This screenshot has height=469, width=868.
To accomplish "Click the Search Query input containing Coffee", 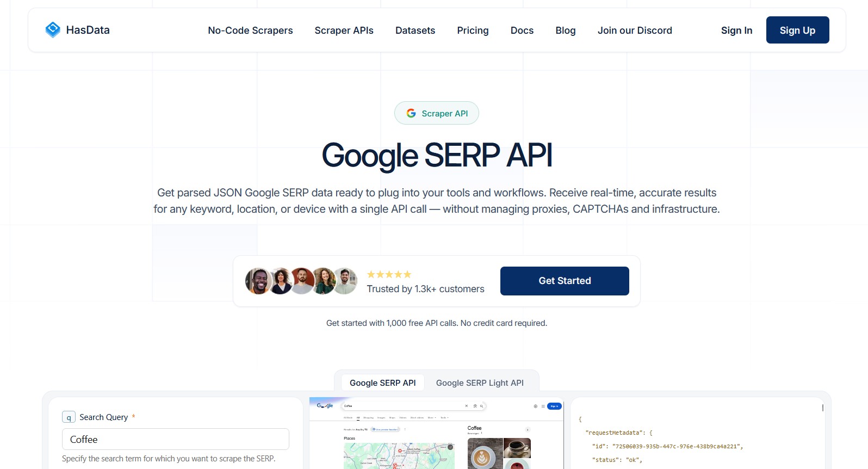I will [x=176, y=439].
